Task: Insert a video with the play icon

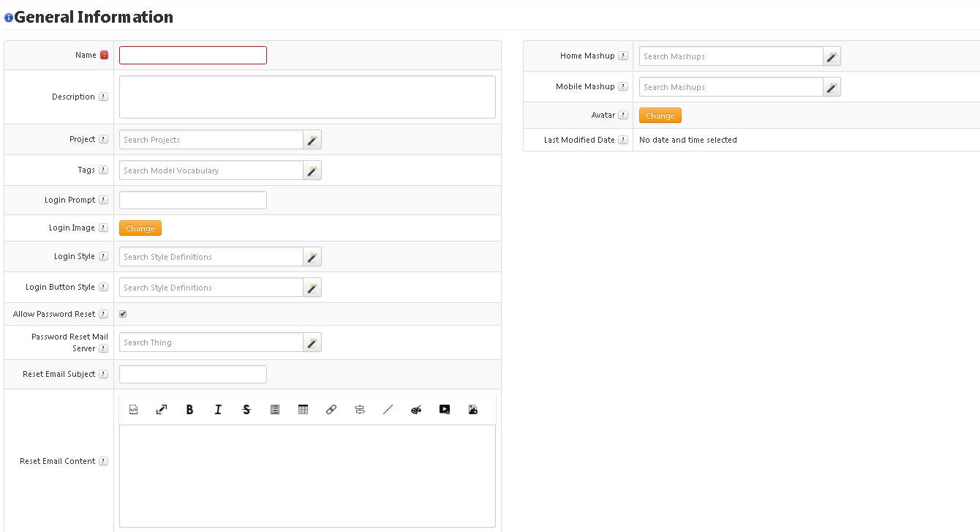Action: [x=445, y=410]
